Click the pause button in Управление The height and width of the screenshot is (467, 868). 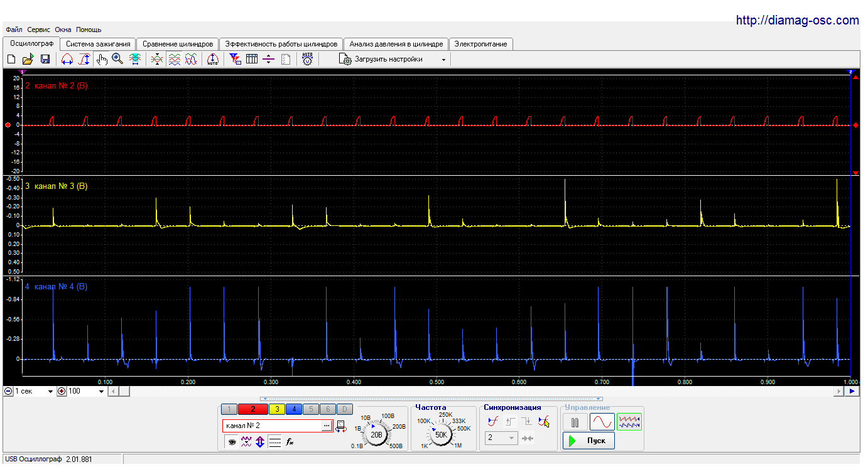tap(575, 421)
